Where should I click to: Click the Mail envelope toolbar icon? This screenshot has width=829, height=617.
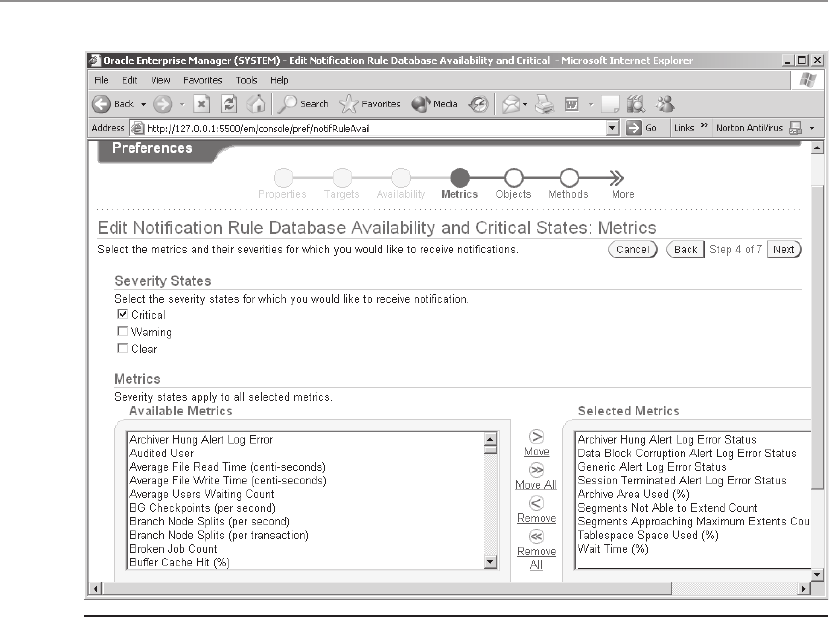[x=511, y=104]
